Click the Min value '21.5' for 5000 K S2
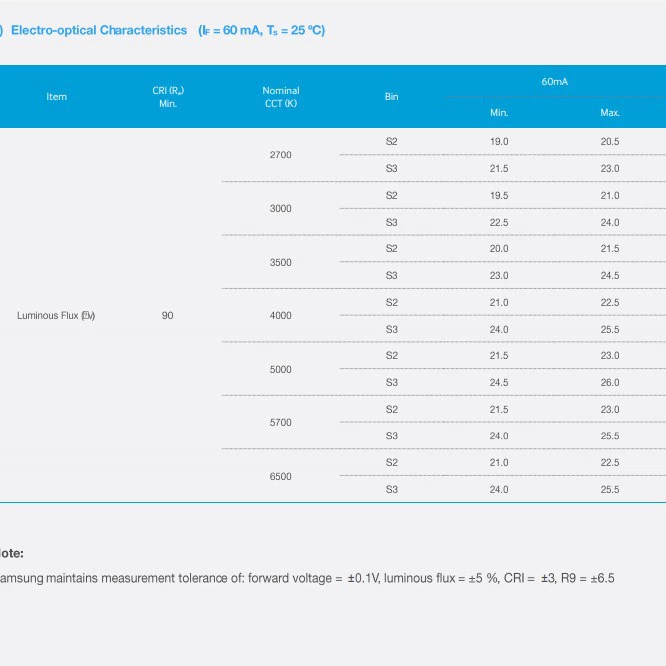666x666 pixels. click(x=499, y=356)
